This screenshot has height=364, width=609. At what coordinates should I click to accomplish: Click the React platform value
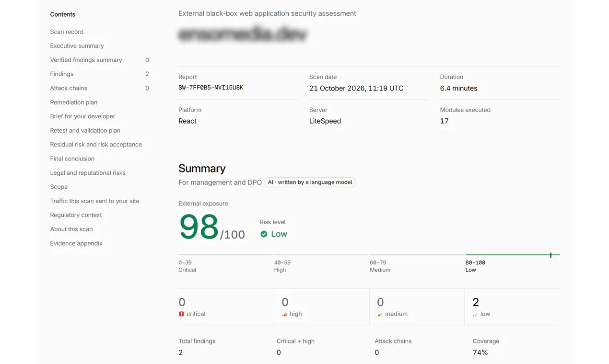(x=187, y=121)
